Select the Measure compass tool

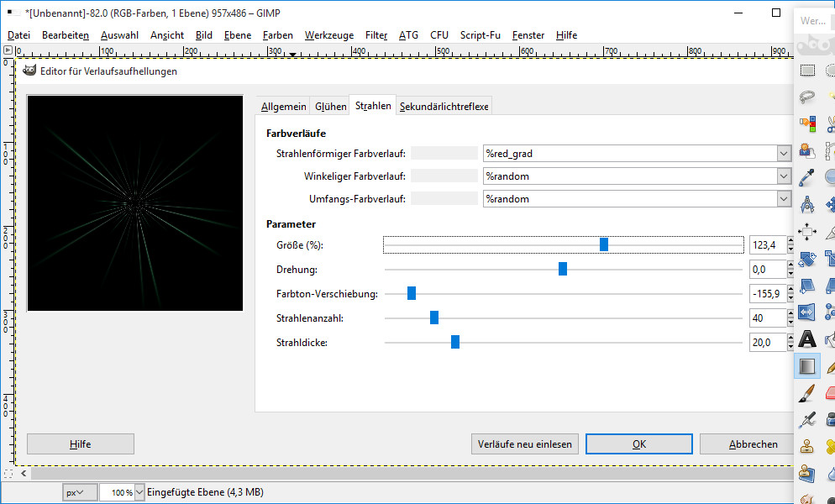[807, 204]
